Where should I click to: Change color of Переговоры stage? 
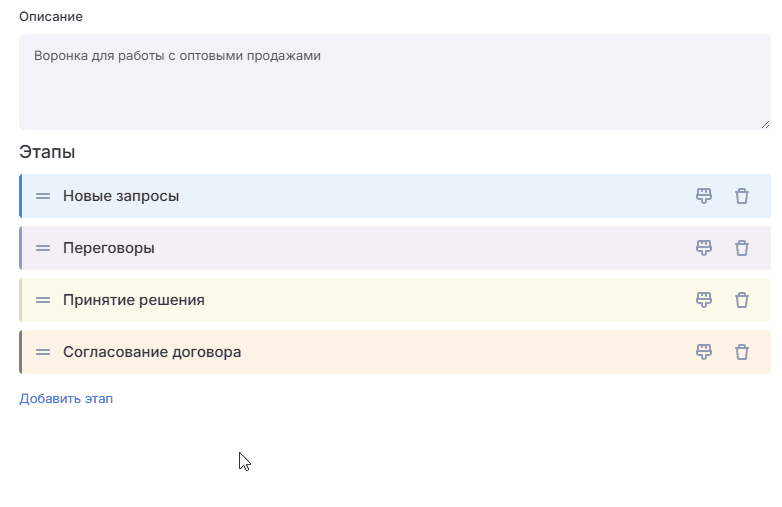pyautogui.click(x=704, y=248)
